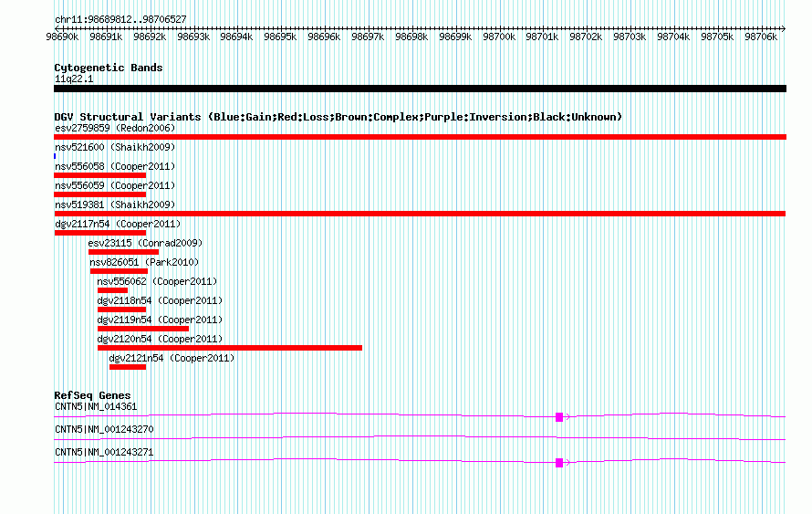Open nsv556062 (Cooper2011) label
Screen dimensions: 812x514
point(157,281)
